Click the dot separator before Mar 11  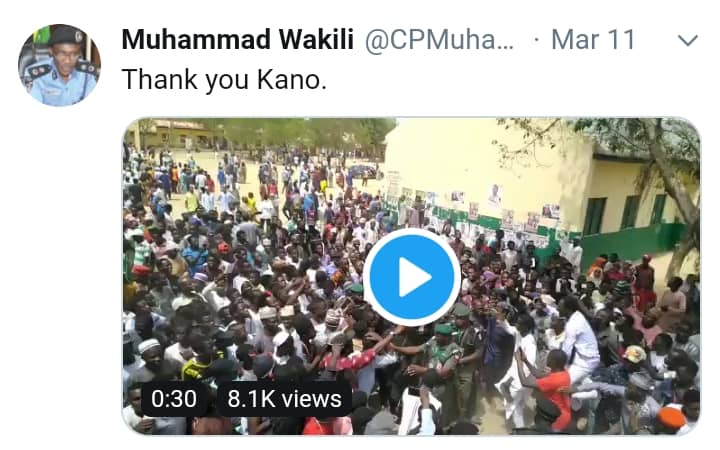536,40
